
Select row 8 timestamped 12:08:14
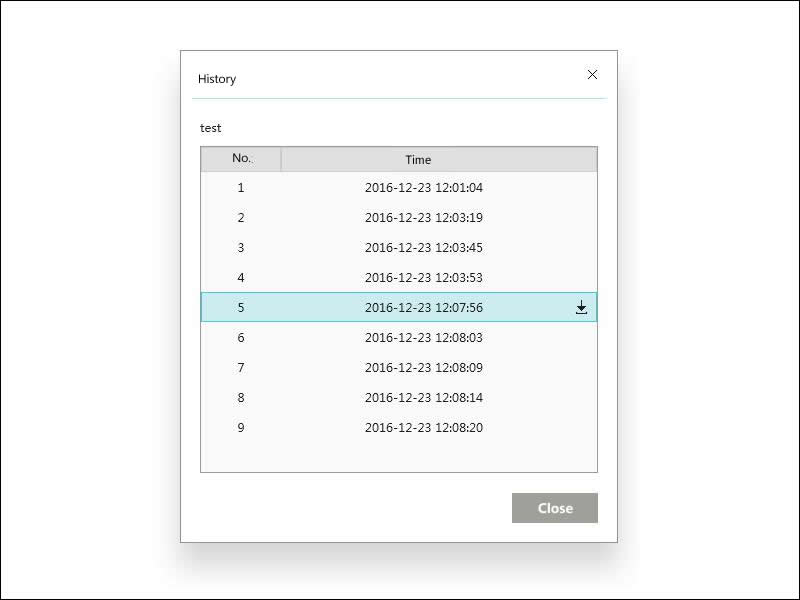coord(398,397)
